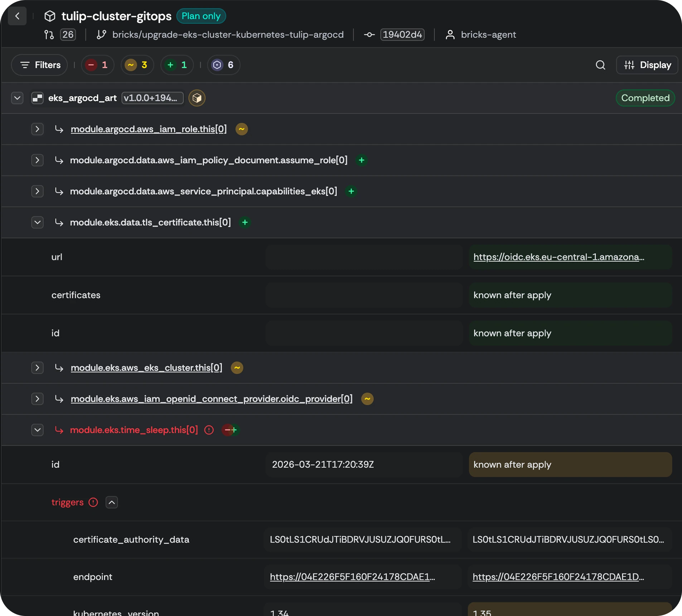
Task: Click the old certificate_authority_data value
Action: (x=362, y=539)
